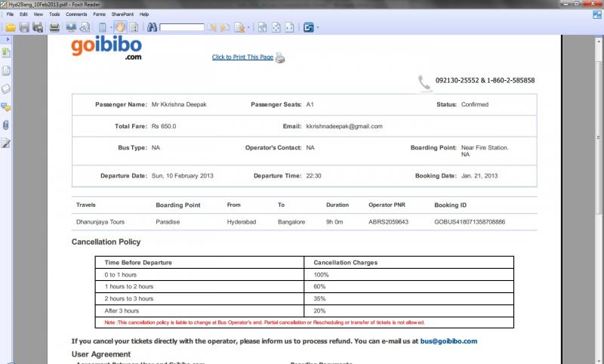Open the search options dropdown arrow

[x=248, y=27]
